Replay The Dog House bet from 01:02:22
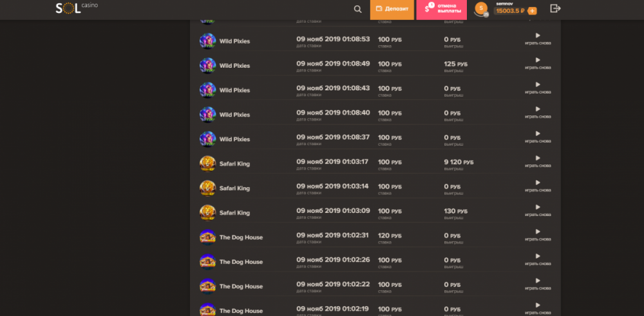This screenshot has height=316, width=644. 538,284
